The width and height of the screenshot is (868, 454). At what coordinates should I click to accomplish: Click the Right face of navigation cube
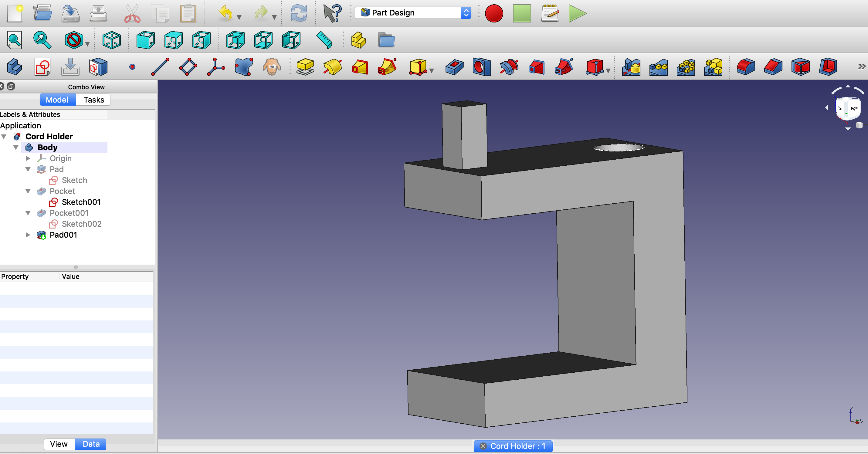pyautogui.click(x=854, y=109)
